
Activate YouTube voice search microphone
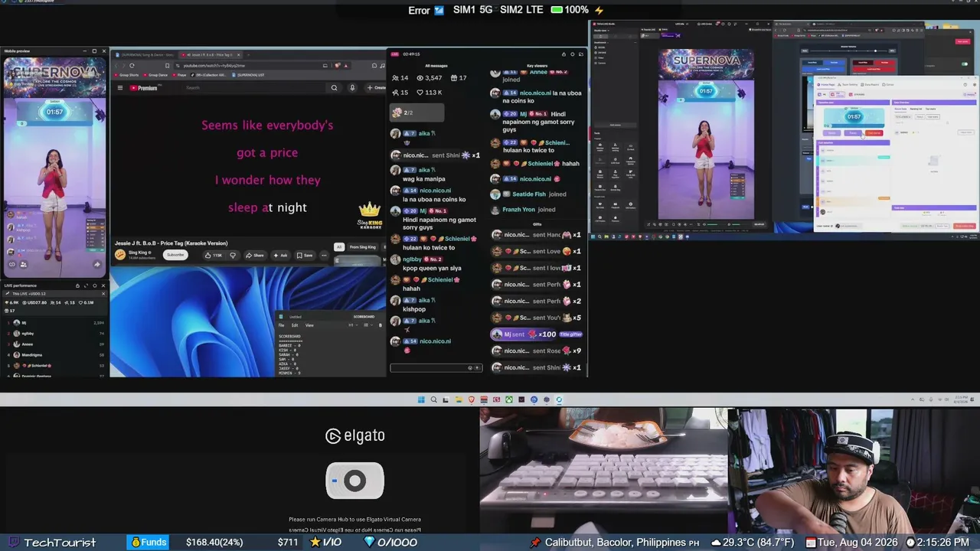coord(352,88)
